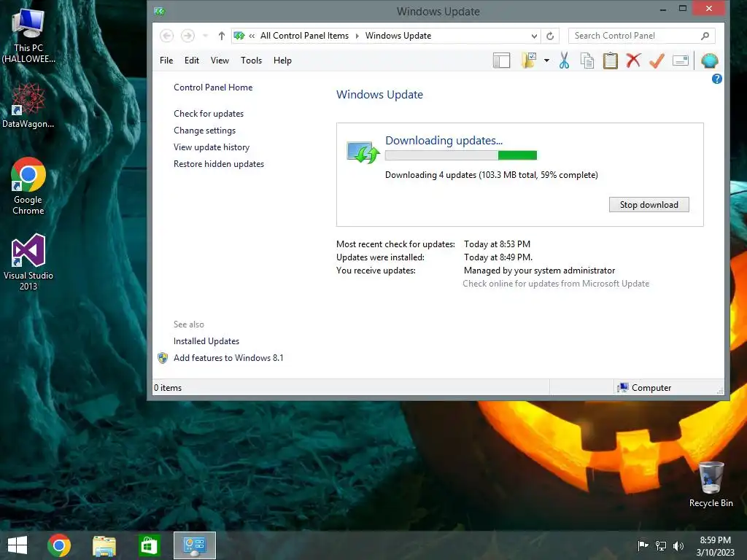The image size is (747, 560).
Task: Open Change settings link
Action: point(204,131)
